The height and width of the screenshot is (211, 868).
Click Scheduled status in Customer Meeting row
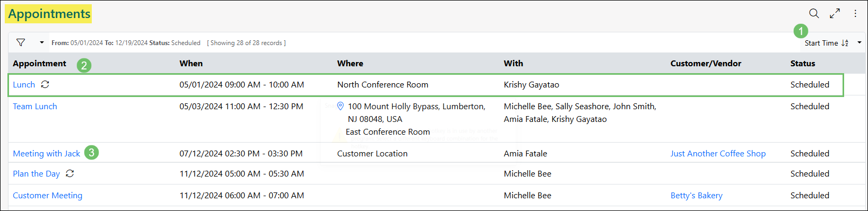(x=810, y=196)
